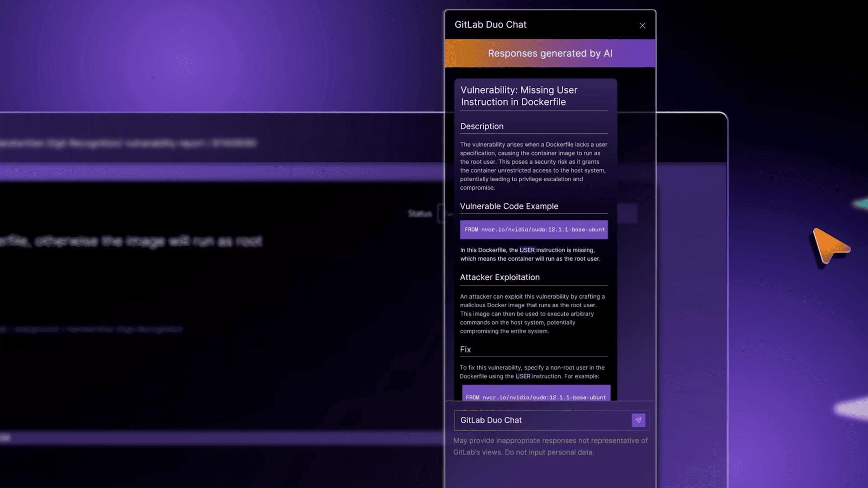The image size is (868, 488).
Task: Click the 'Responses generated by AI' banner
Action: pos(550,53)
